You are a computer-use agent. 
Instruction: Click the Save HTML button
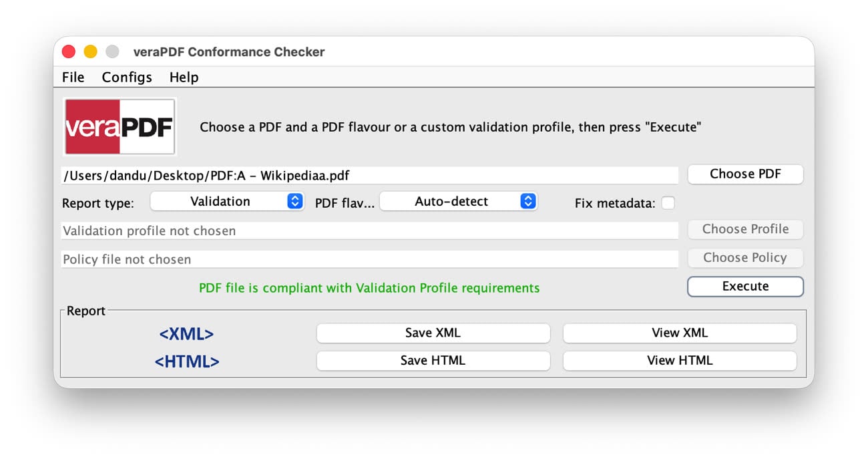(x=433, y=360)
